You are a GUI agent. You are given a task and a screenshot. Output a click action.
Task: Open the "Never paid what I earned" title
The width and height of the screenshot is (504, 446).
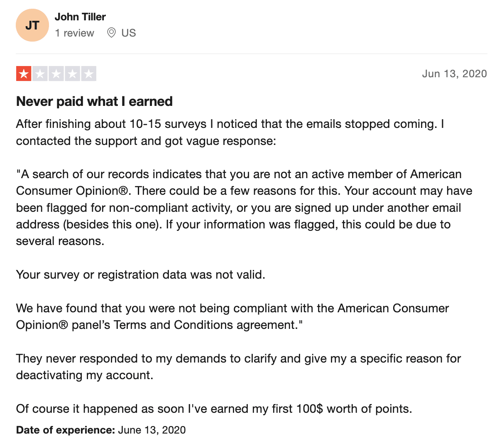[94, 101]
